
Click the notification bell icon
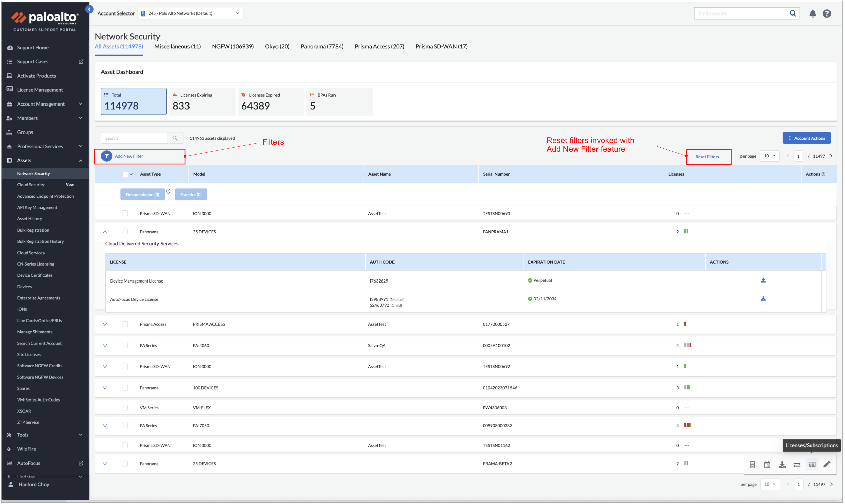click(812, 13)
